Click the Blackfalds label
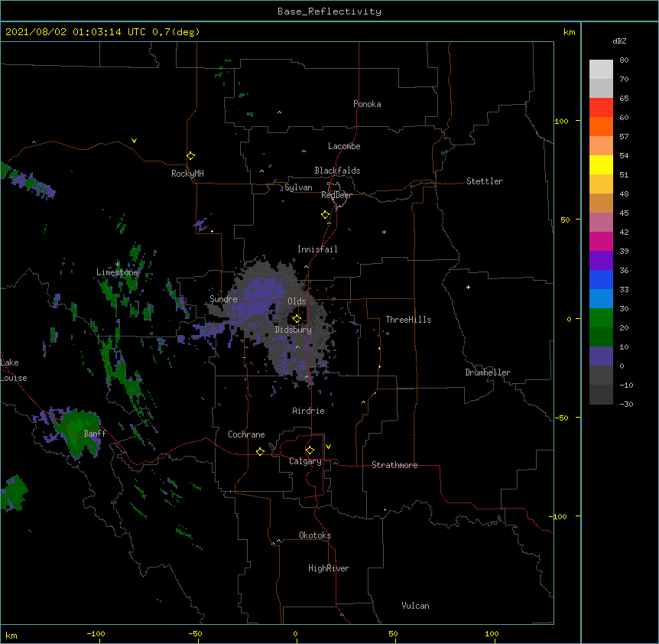Viewport: 659px width, 644px height. tap(337, 171)
